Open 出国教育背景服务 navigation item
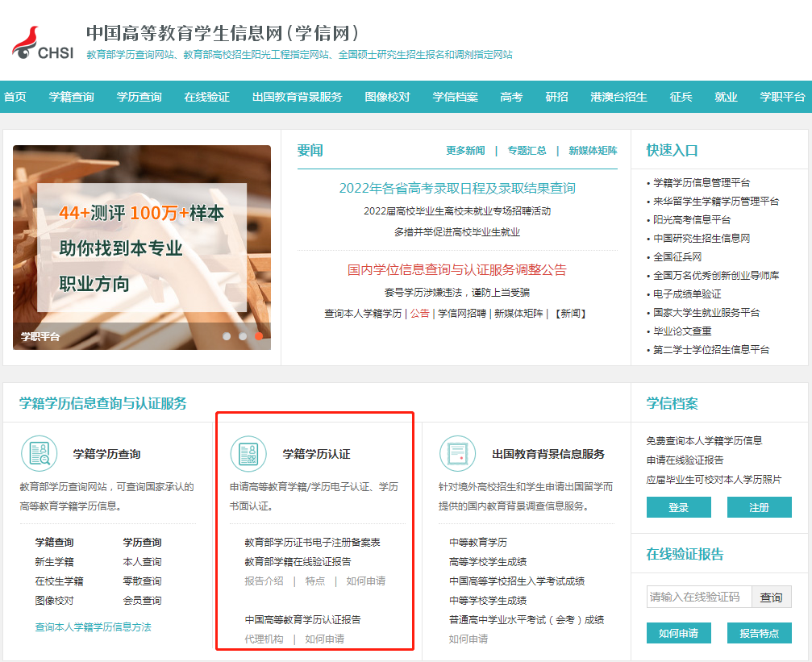 (298, 97)
